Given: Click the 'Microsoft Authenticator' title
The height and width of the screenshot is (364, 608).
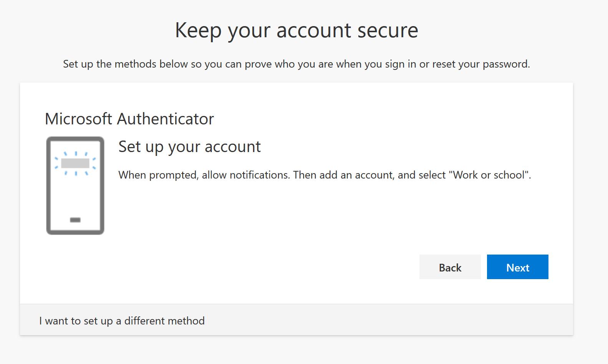Looking at the screenshot, I should pos(129,119).
